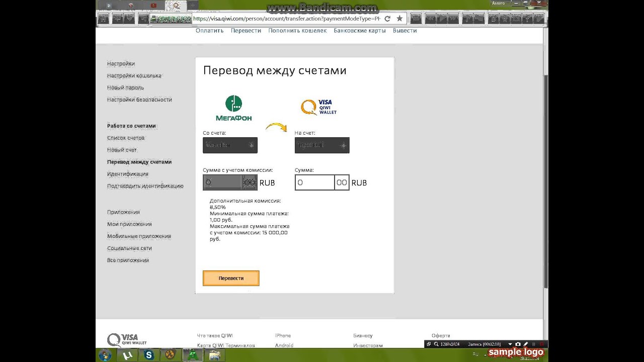The height and width of the screenshot is (362, 644).
Task: Click the commission sum rubles field
Action: pyautogui.click(x=222, y=183)
